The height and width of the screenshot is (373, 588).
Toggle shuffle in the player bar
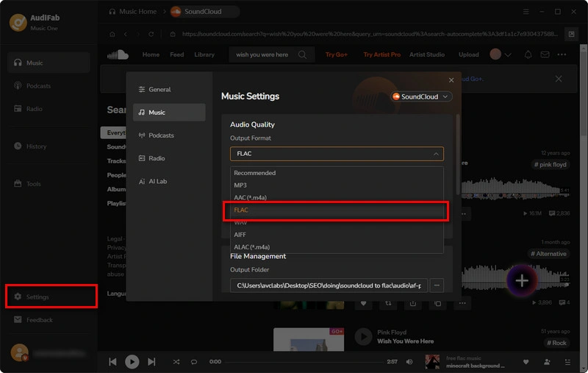(176, 362)
